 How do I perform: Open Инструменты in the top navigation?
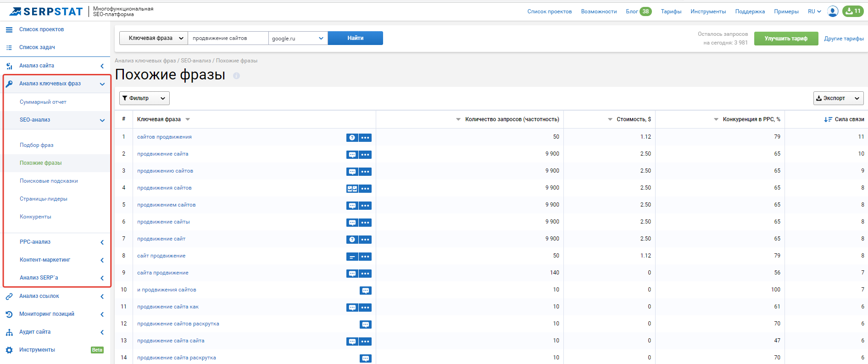click(x=708, y=11)
